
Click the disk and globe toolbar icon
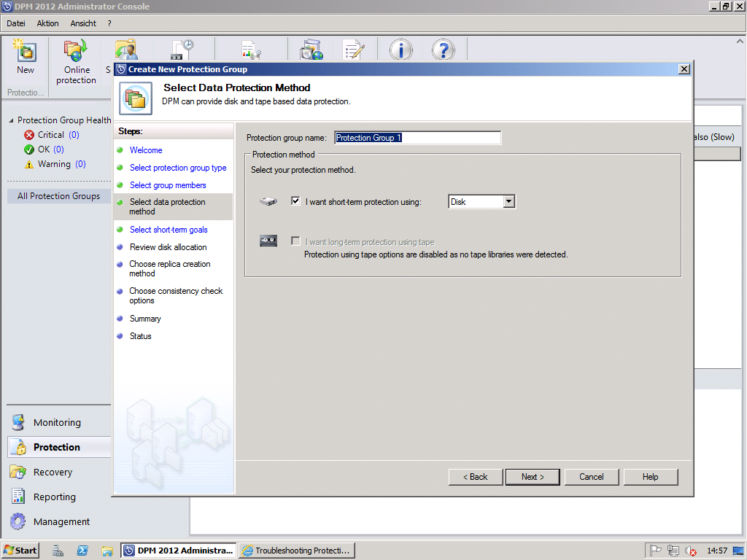pos(311,50)
